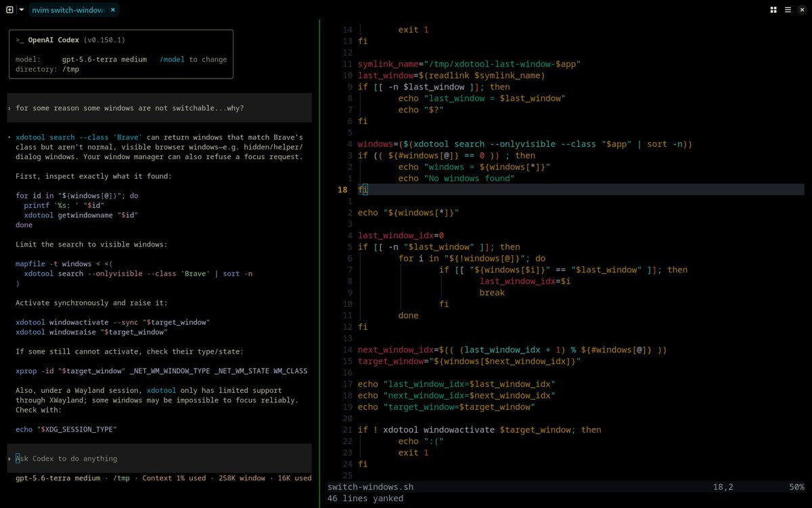
Task: Click echo "last_window = $last_window" line
Action: (x=482, y=98)
